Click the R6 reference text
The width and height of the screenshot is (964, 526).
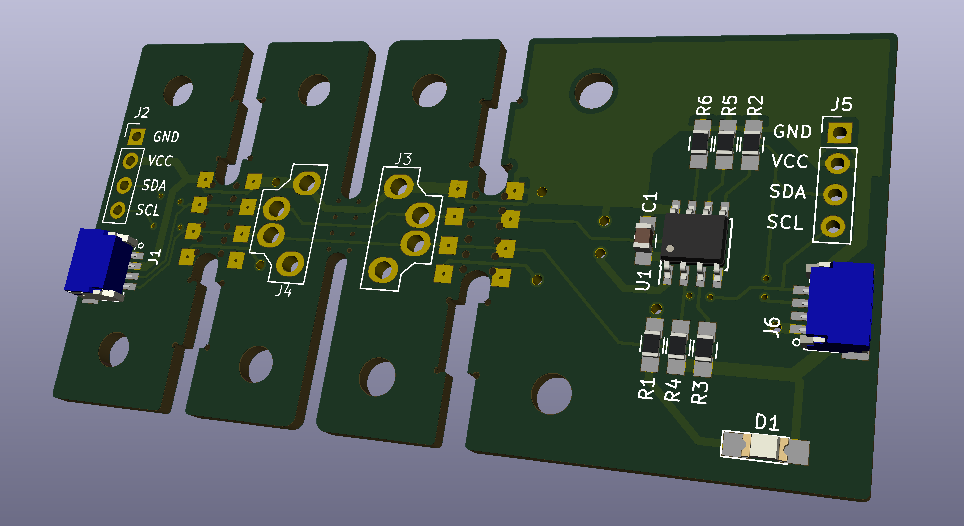[703, 105]
